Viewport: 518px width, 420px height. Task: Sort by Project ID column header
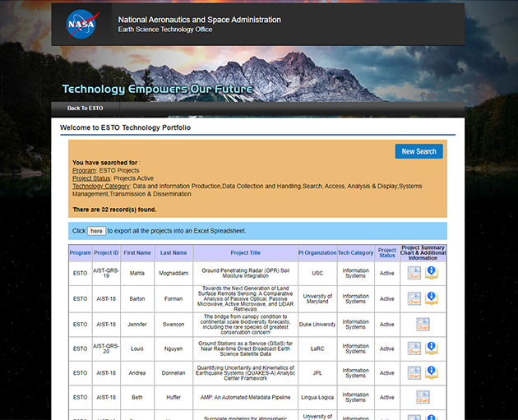(x=106, y=252)
